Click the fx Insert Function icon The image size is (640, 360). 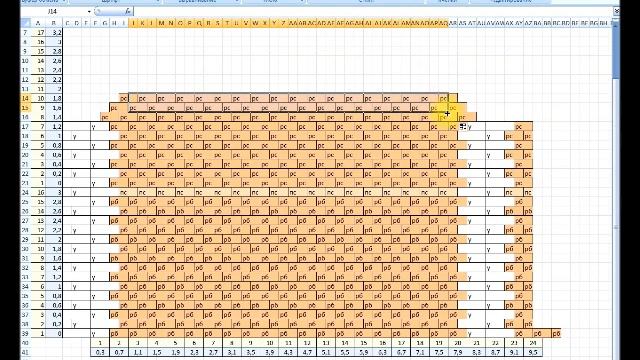pyautogui.click(x=128, y=11)
